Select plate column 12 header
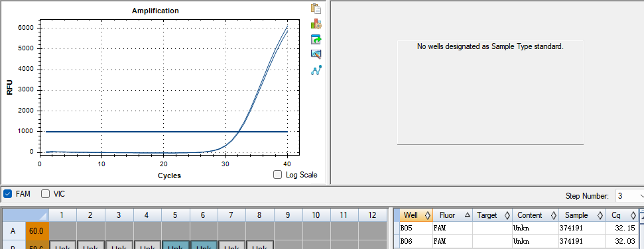 pyautogui.click(x=373, y=215)
